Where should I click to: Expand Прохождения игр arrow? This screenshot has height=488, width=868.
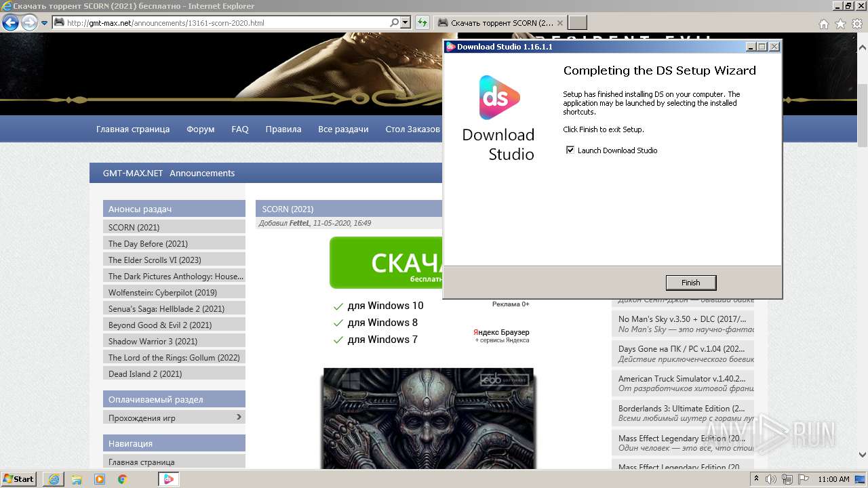[239, 417]
